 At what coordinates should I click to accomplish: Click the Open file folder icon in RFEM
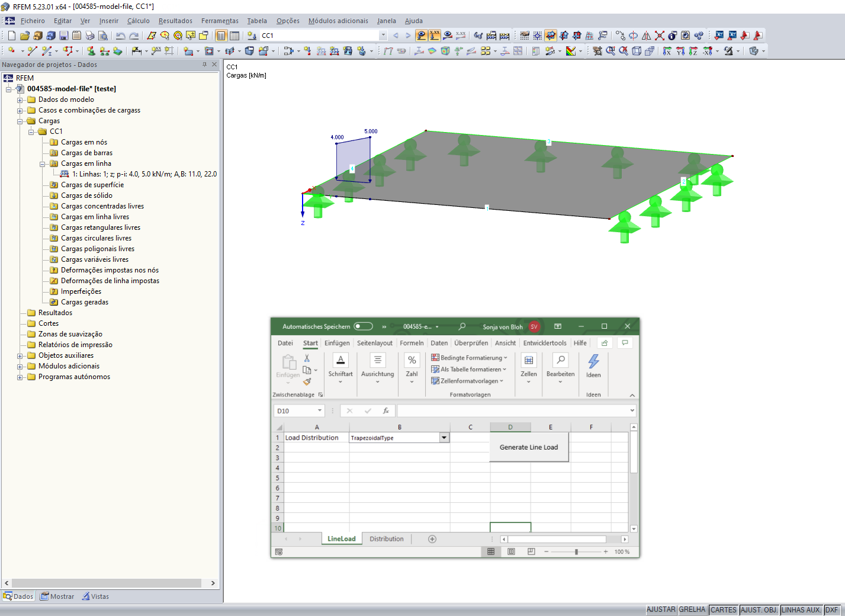pyautogui.click(x=25, y=36)
